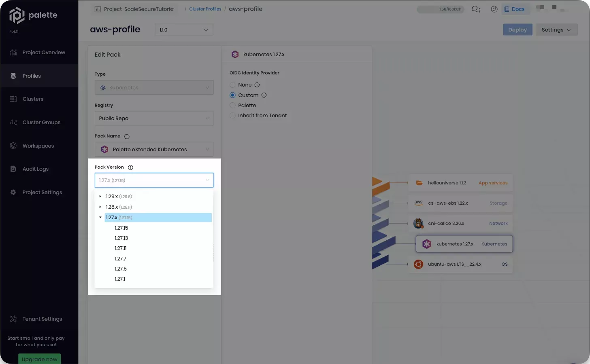
Task: Click Pack Name info icon
Action: click(x=127, y=136)
